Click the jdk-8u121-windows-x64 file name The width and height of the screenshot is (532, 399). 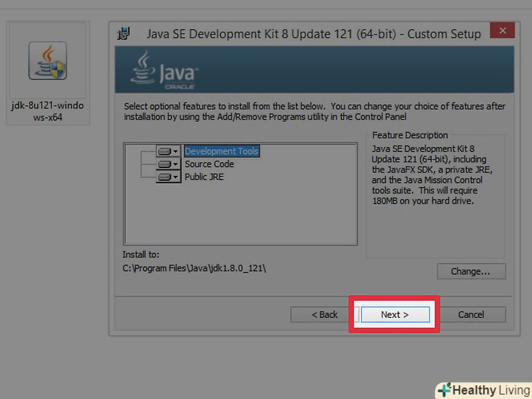pos(47,111)
